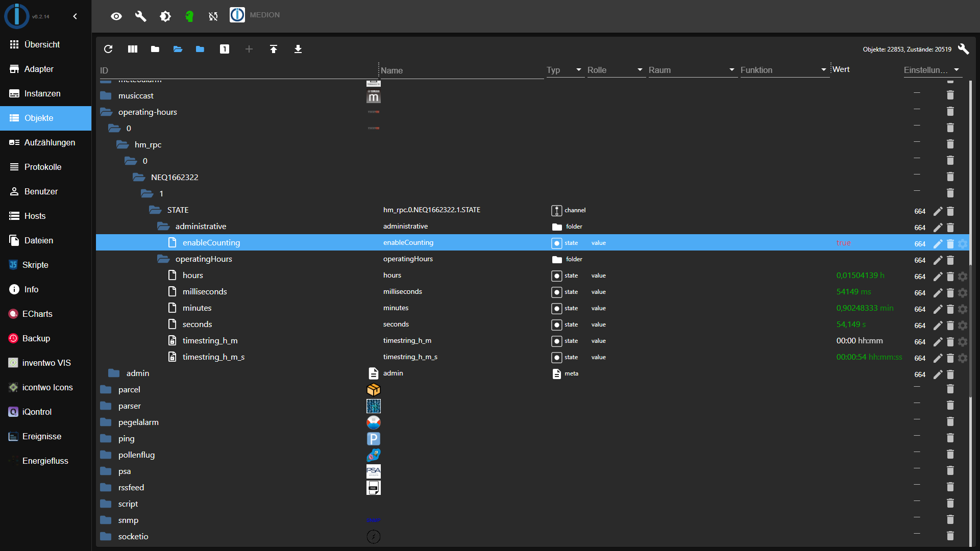Open custom settings gear for milliseconds
The image size is (980, 551).
click(963, 292)
